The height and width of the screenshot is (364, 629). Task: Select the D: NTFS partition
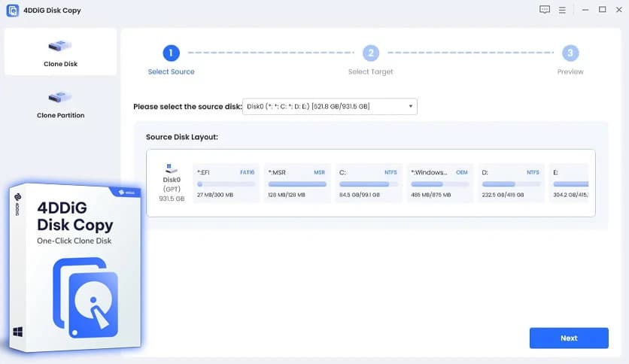click(511, 184)
